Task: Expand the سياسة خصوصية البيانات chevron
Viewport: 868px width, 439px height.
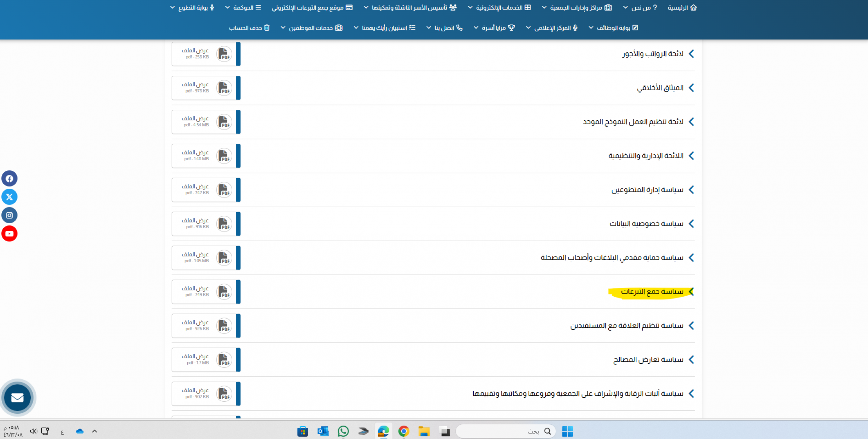Action: tap(691, 224)
